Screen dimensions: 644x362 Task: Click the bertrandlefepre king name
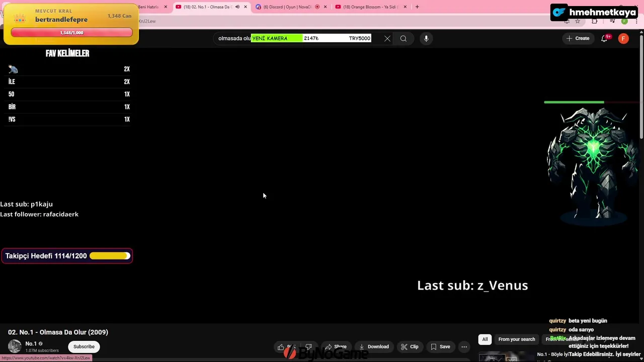click(61, 20)
